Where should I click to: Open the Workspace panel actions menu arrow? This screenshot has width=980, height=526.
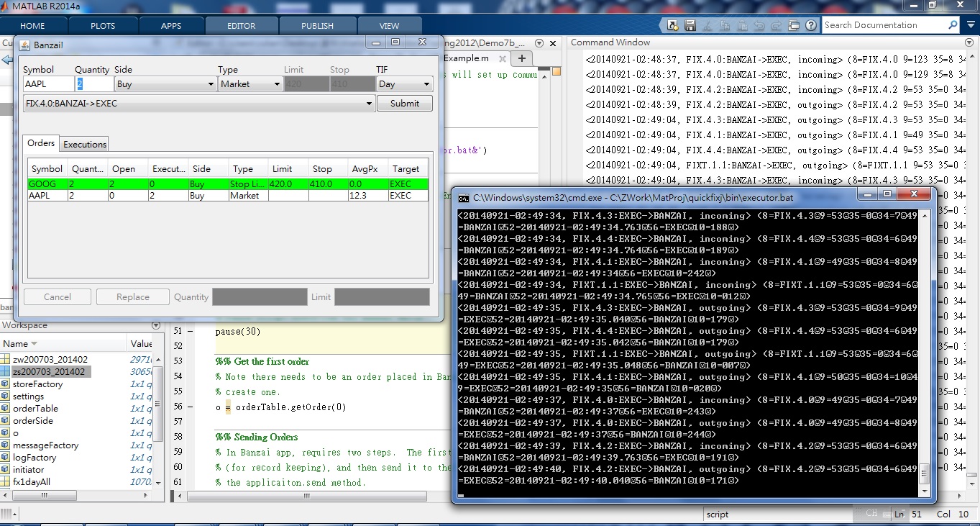click(x=156, y=325)
